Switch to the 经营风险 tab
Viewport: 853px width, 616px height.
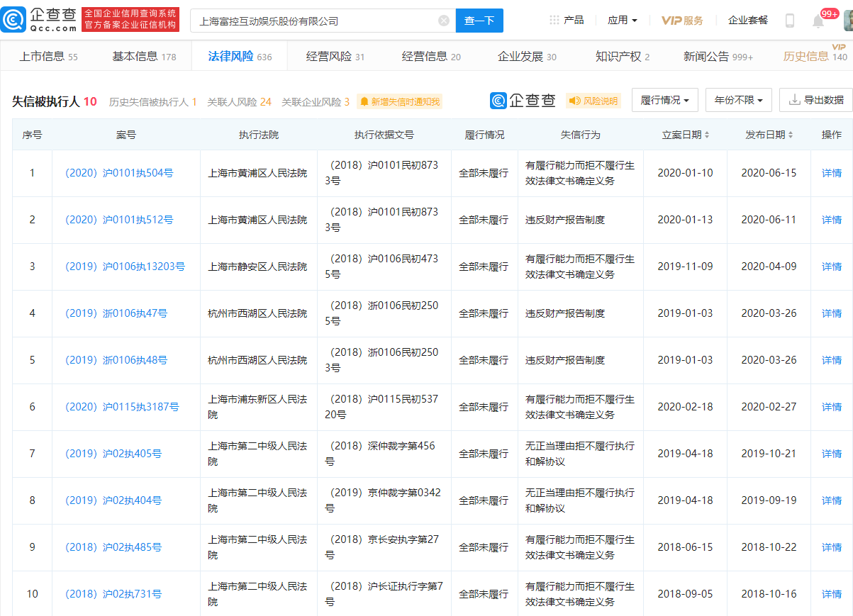335,57
